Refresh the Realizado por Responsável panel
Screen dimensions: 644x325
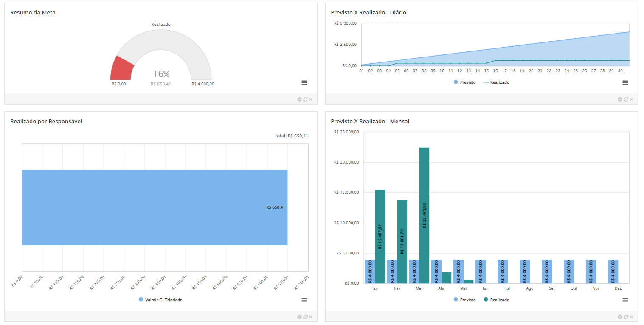click(x=305, y=317)
